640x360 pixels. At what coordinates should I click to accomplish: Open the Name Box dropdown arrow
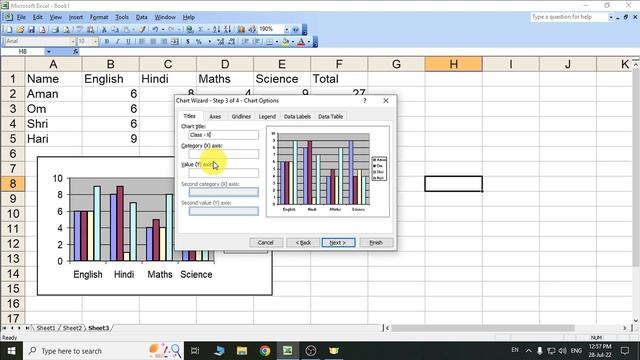(49, 51)
